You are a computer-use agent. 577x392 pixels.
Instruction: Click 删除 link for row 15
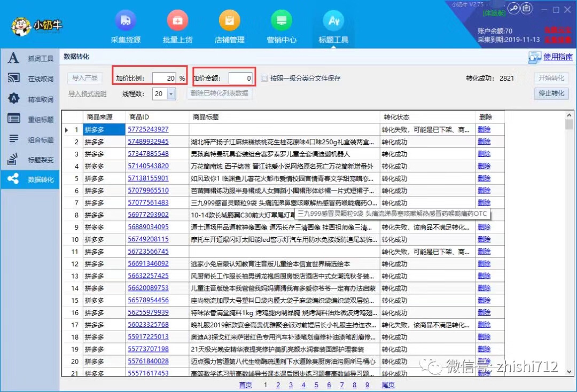pyautogui.click(x=484, y=300)
